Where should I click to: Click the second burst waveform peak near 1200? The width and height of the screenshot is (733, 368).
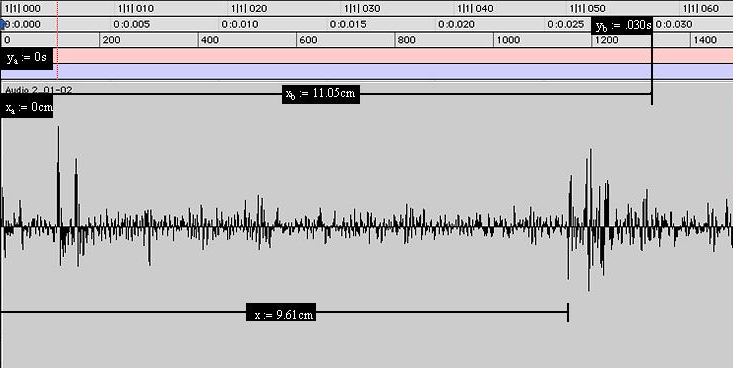[590, 187]
